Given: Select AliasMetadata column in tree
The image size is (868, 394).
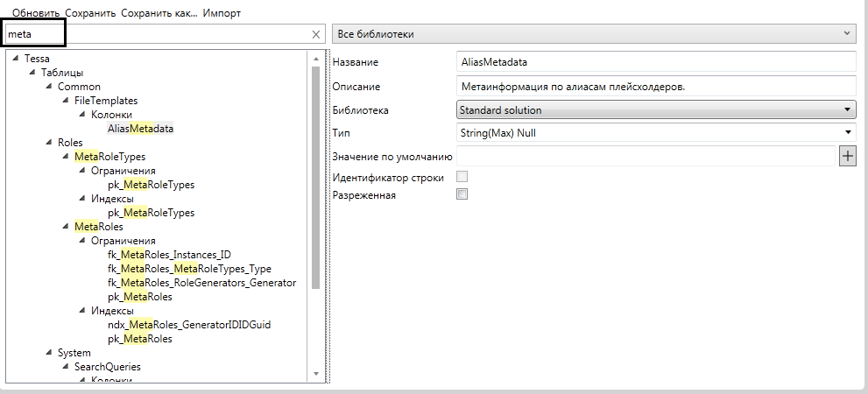Looking at the screenshot, I should tap(140, 129).
